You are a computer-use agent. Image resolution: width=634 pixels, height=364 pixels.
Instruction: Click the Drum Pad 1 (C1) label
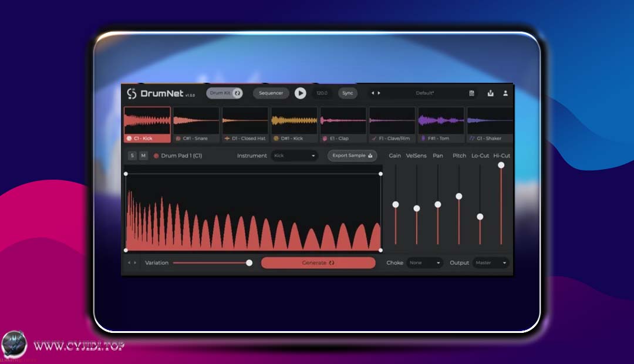pyautogui.click(x=181, y=156)
